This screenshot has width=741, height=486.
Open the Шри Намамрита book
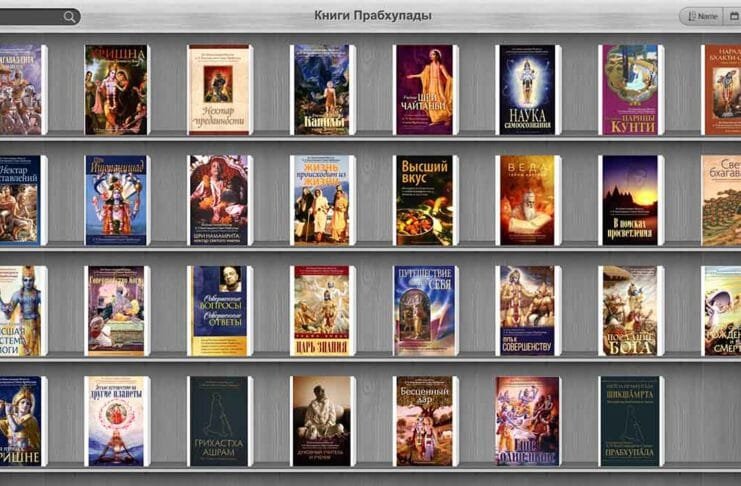click(220, 200)
